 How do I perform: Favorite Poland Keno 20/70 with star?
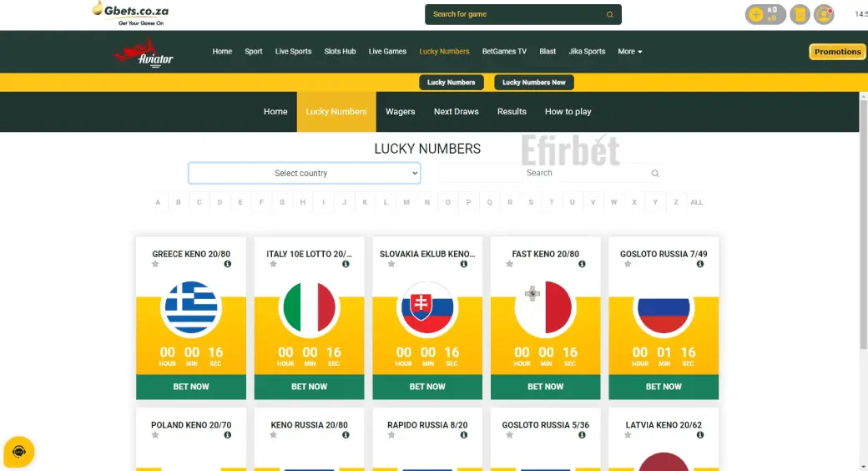pyautogui.click(x=155, y=435)
